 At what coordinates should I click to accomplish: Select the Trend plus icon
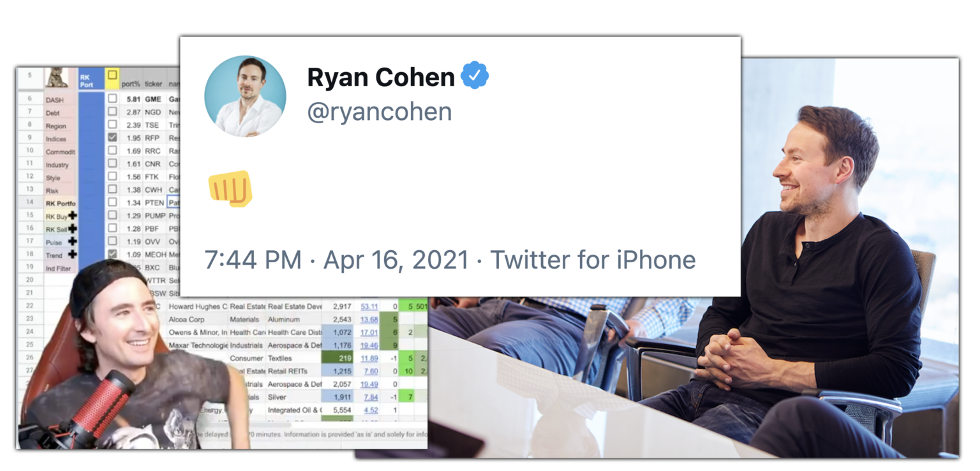73,254
